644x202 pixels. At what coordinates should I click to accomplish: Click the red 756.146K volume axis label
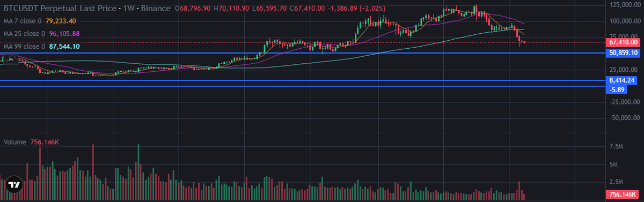pos(622,194)
